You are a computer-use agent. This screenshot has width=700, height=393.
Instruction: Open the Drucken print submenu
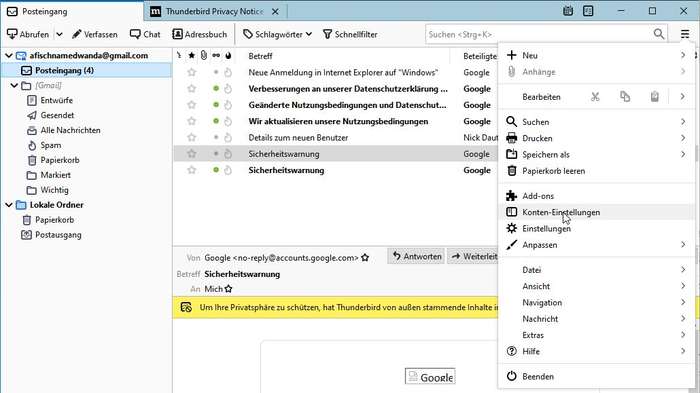click(x=596, y=138)
